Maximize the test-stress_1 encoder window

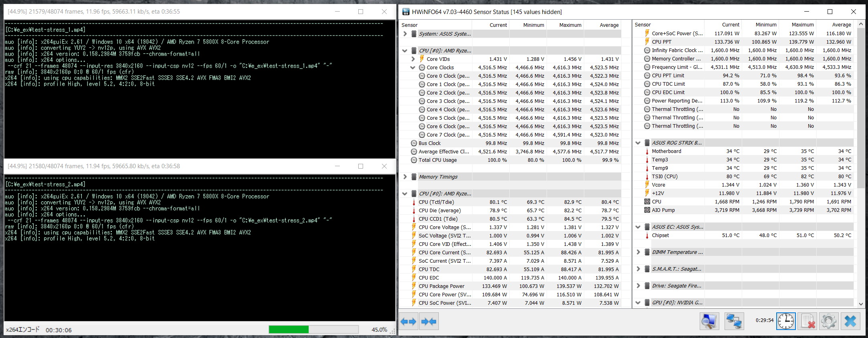361,12
